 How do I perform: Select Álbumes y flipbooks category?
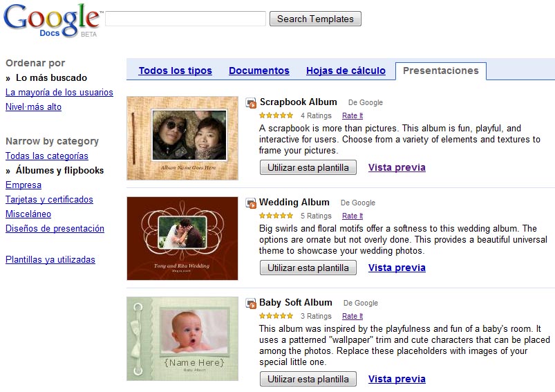click(x=59, y=170)
